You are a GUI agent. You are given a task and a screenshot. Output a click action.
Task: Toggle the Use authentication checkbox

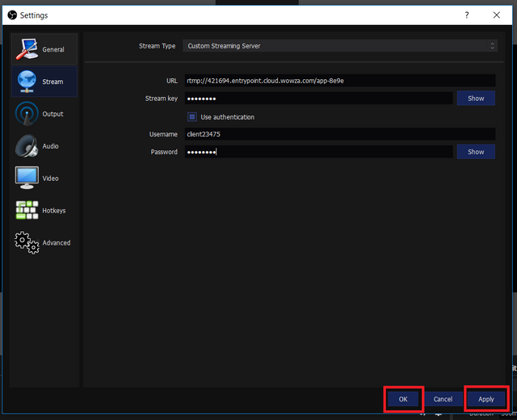click(192, 117)
